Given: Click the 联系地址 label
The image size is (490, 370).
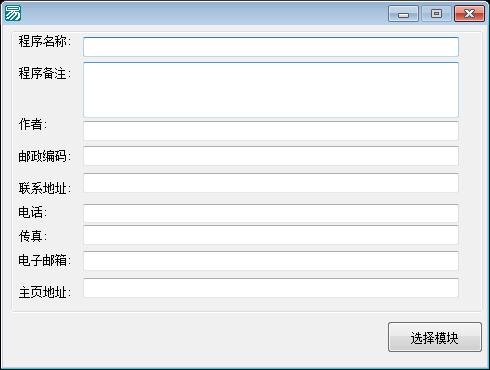Looking at the screenshot, I should [x=44, y=188].
